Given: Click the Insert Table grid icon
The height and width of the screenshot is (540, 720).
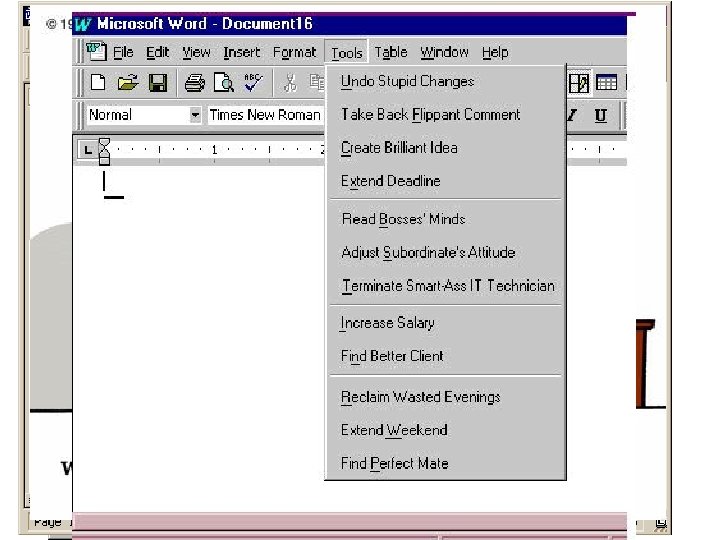Looking at the screenshot, I should pyautogui.click(x=606, y=83).
